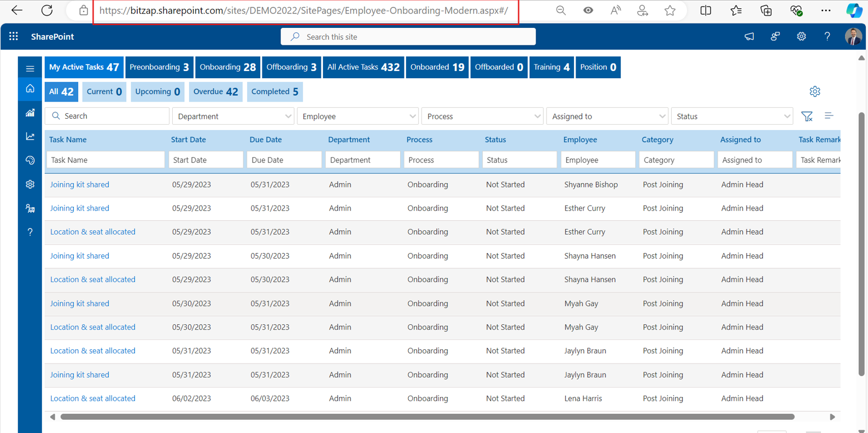This screenshot has height=433, width=868.
Task: Open split screen icon
Action: pyautogui.click(x=706, y=10)
